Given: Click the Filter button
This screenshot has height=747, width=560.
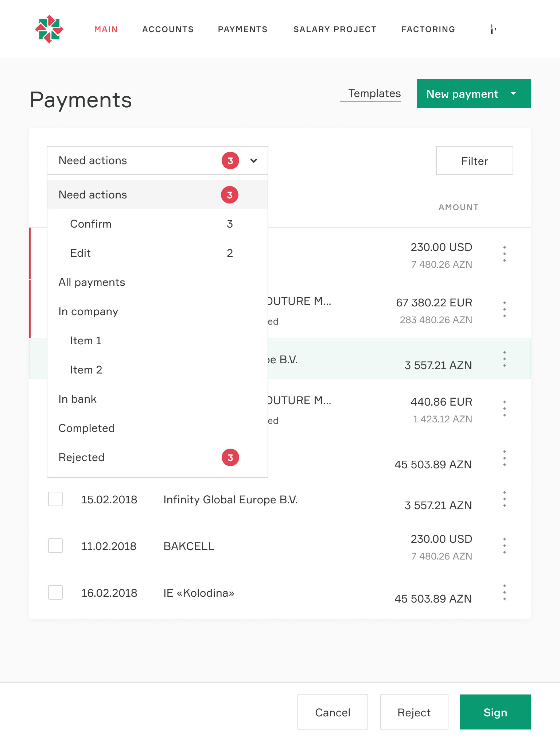Looking at the screenshot, I should pyautogui.click(x=475, y=160).
